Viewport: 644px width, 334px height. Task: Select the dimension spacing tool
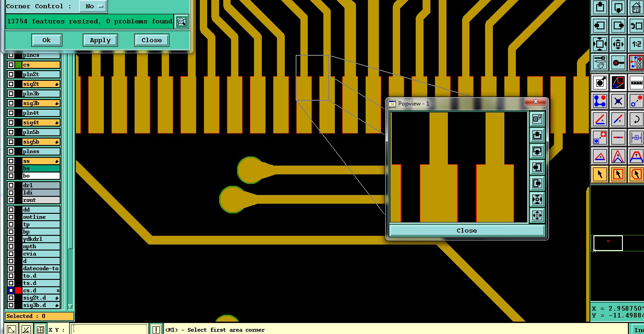(636, 138)
